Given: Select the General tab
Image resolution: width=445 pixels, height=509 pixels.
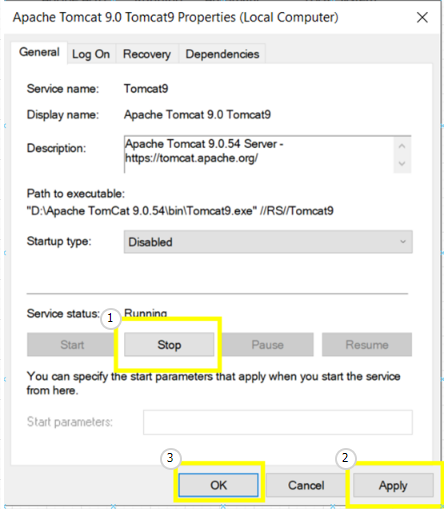Looking at the screenshot, I should pos(39,52).
